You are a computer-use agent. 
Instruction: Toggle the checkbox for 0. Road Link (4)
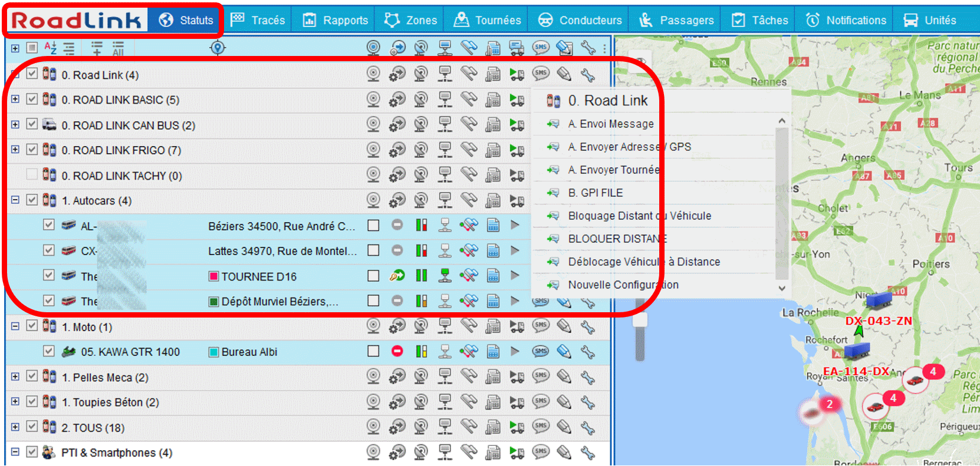click(x=32, y=74)
